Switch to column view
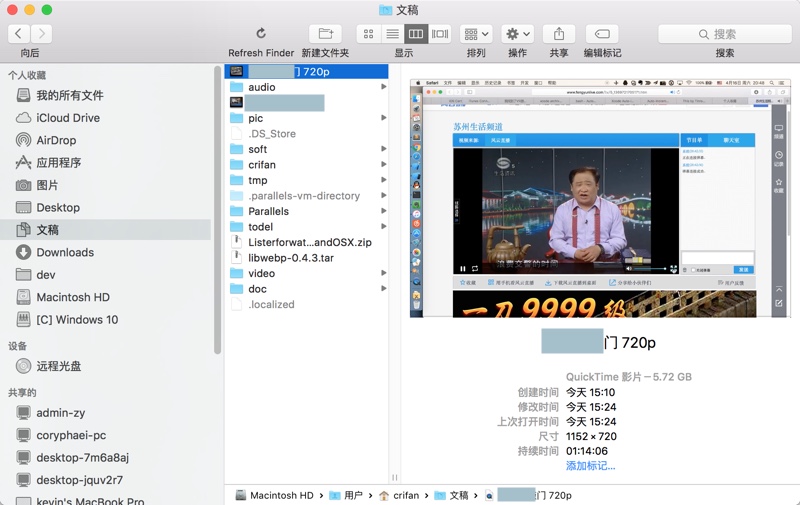800x505 pixels. [x=416, y=34]
